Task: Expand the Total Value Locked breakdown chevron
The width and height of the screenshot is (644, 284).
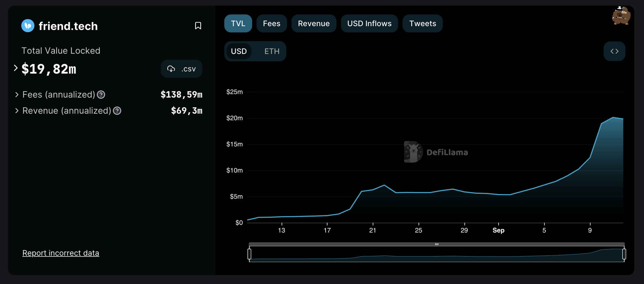Action: coord(16,68)
